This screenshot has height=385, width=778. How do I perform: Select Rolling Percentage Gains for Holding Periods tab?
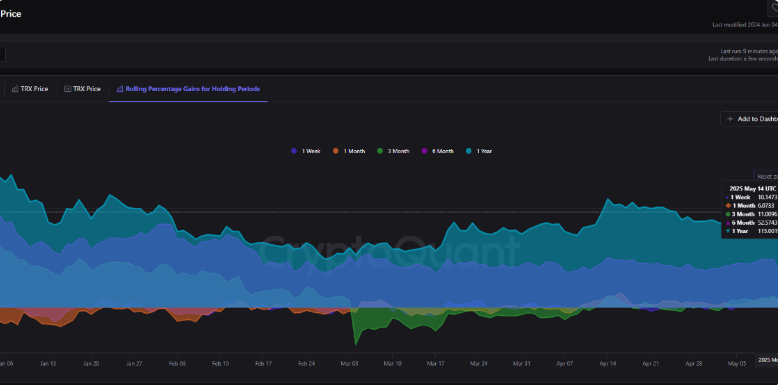click(x=188, y=89)
